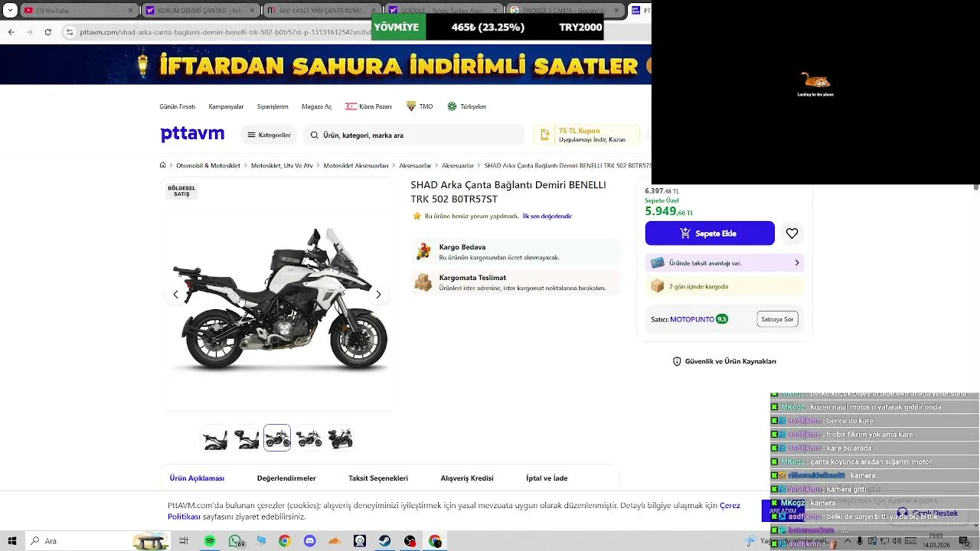Open Steam from taskbar
Screen dimensions: 980x551
pyautogui.click(x=384, y=541)
